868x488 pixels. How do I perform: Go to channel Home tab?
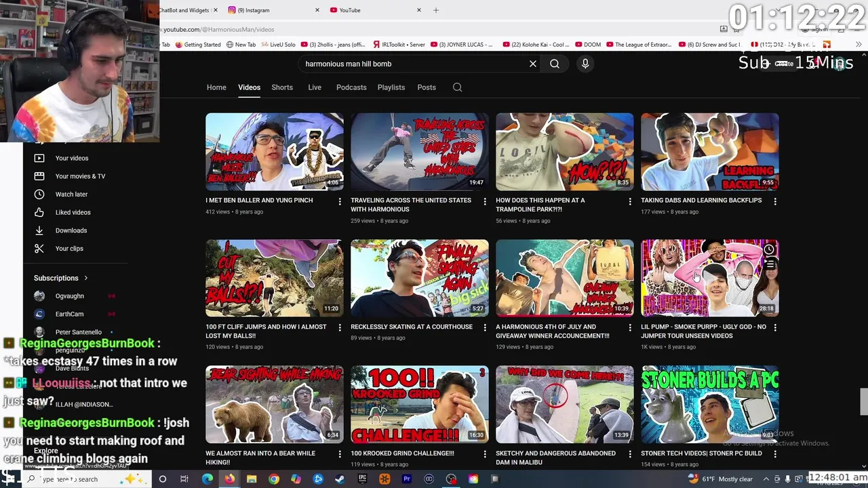[216, 87]
